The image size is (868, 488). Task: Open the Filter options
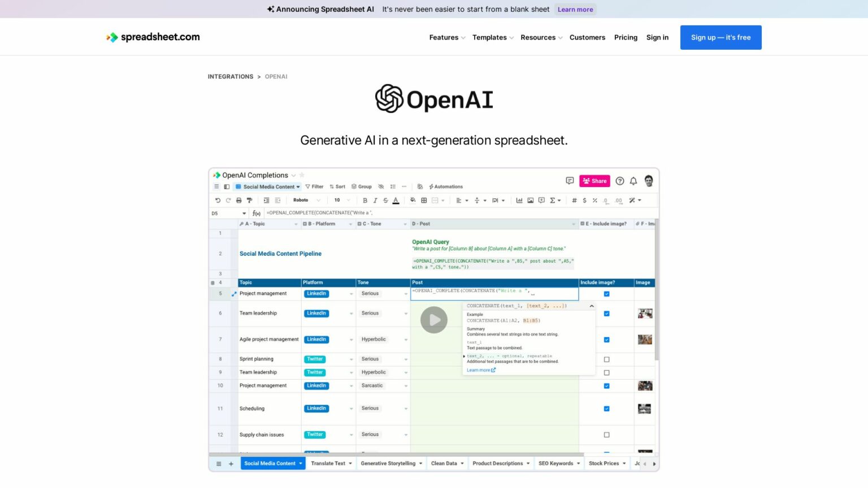[314, 186]
